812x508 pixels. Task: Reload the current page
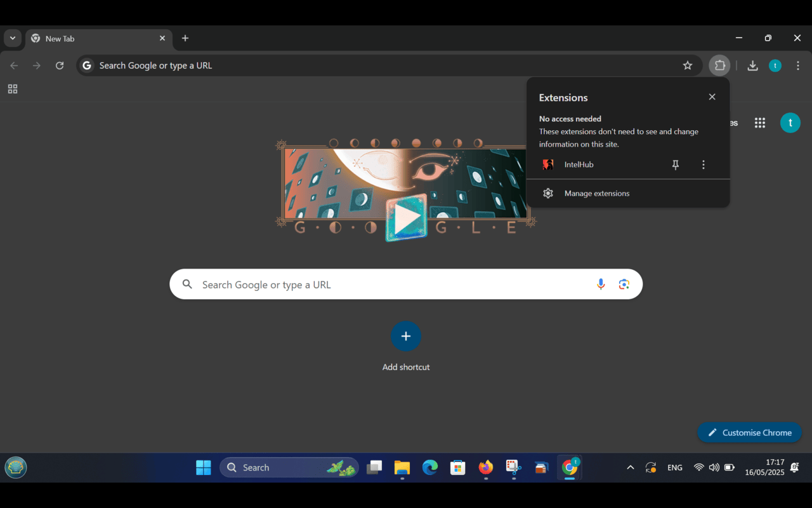pyautogui.click(x=59, y=65)
